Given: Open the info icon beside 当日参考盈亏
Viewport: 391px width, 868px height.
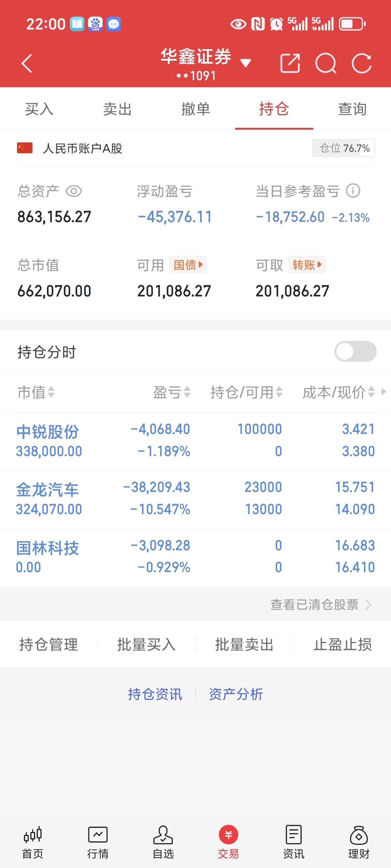Looking at the screenshot, I should click(353, 191).
